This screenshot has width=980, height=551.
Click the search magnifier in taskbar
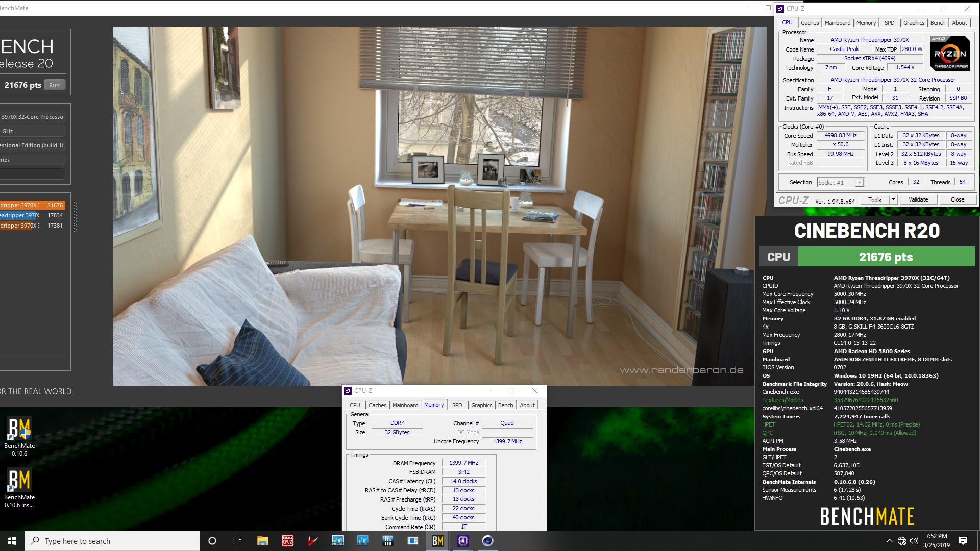click(35, 541)
